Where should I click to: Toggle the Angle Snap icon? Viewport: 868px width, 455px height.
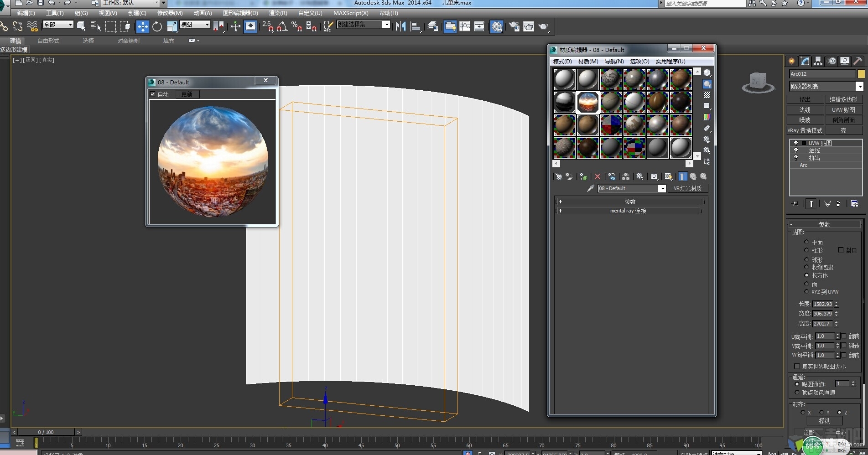tap(282, 26)
